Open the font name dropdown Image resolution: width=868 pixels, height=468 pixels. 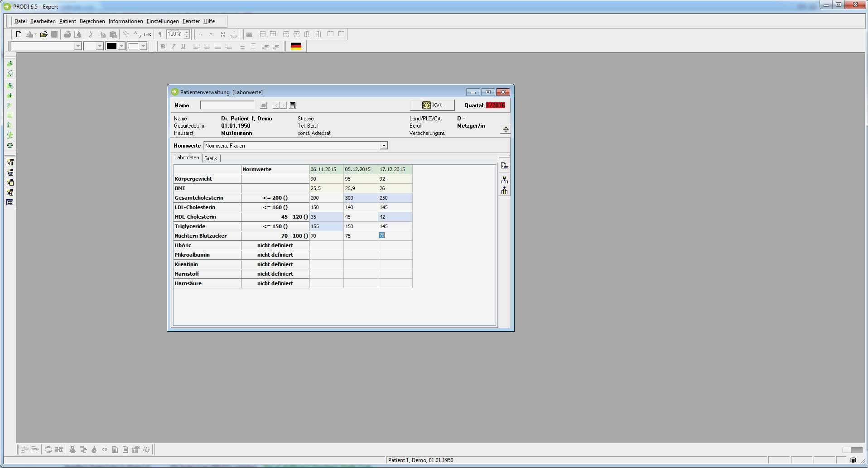pyautogui.click(x=77, y=46)
